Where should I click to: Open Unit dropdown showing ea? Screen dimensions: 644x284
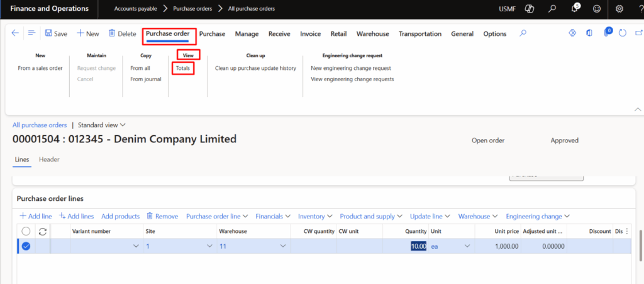(x=467, y=246)
